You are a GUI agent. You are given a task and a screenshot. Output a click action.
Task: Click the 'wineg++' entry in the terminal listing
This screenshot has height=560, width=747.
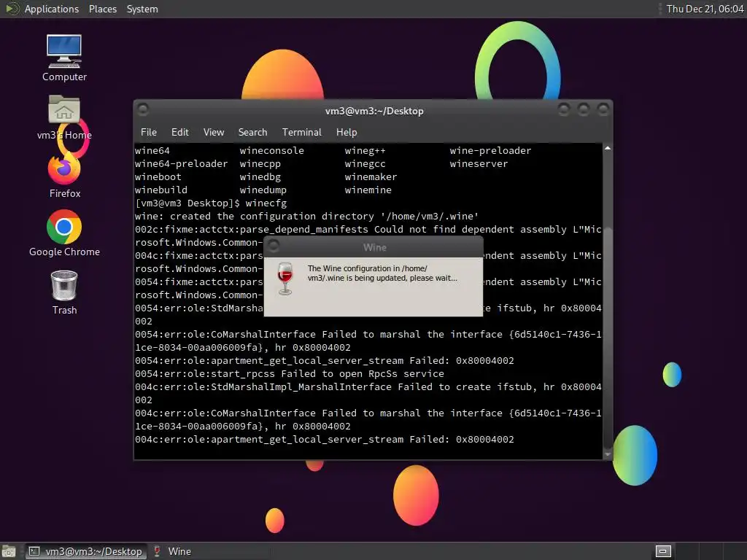[x=365, y=150]
